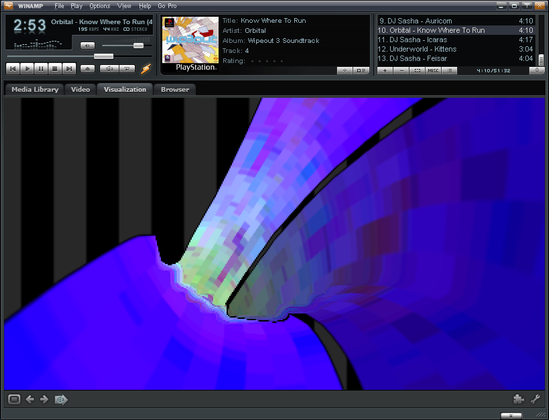Pause the current song
This screenshot has height=420, width=549.
[x=41, y=68]
